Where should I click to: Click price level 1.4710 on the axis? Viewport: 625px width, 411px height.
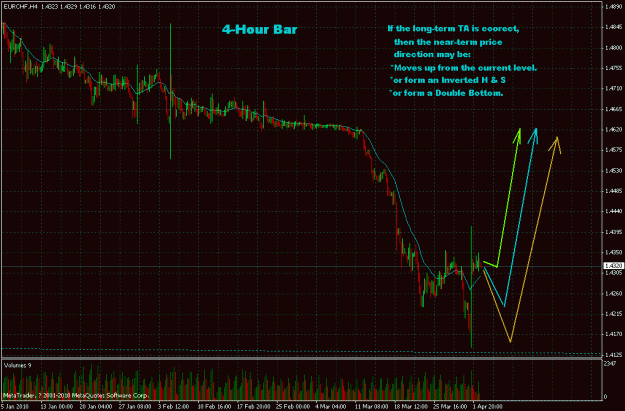click(x=614, y=88)
